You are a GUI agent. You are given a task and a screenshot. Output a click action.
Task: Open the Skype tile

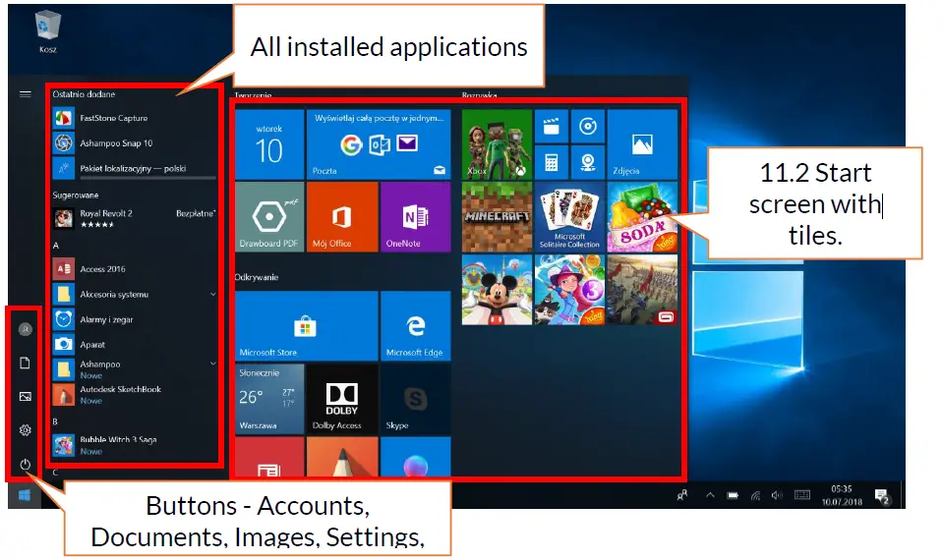(x=415, y=399)
